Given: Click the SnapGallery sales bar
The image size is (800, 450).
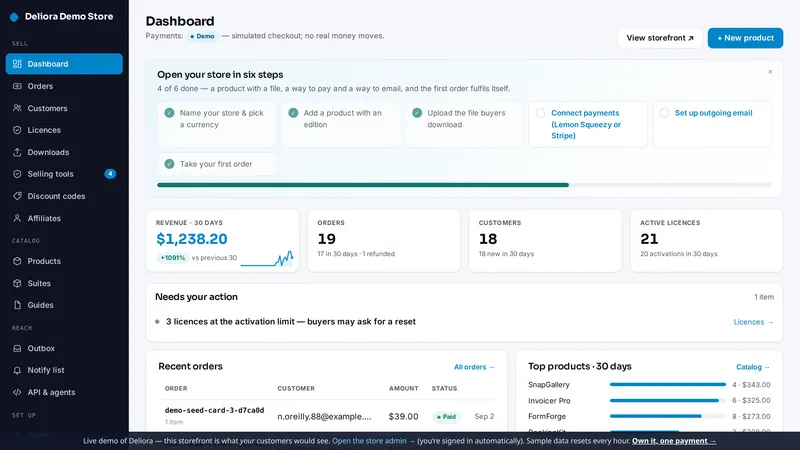Looking at the screenshot, I should pos(668,385).
